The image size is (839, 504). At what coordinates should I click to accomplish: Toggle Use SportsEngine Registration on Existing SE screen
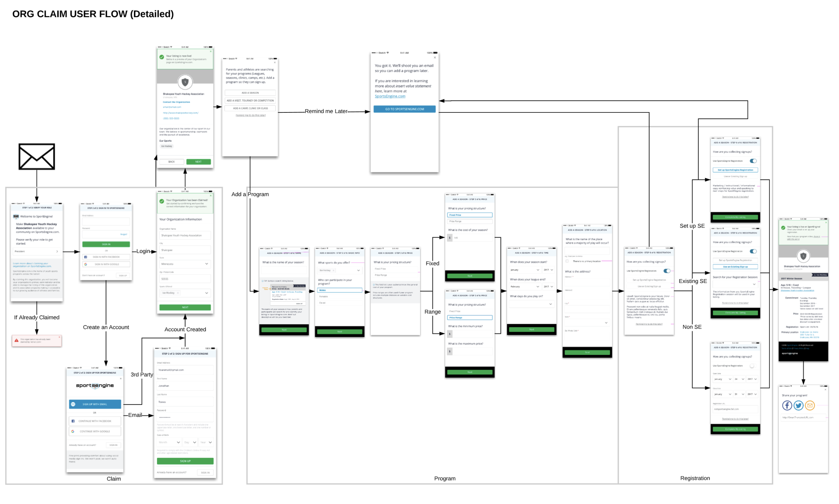click(753, 251)
